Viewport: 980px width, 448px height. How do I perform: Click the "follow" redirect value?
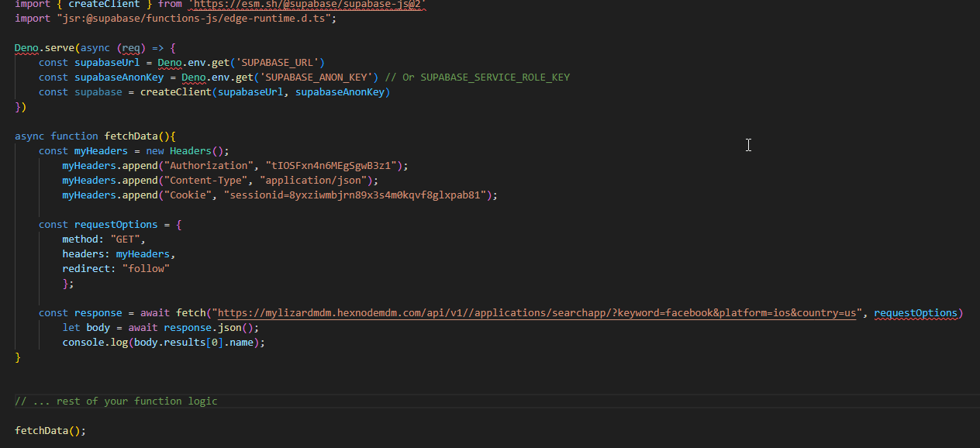pos(146,269)
